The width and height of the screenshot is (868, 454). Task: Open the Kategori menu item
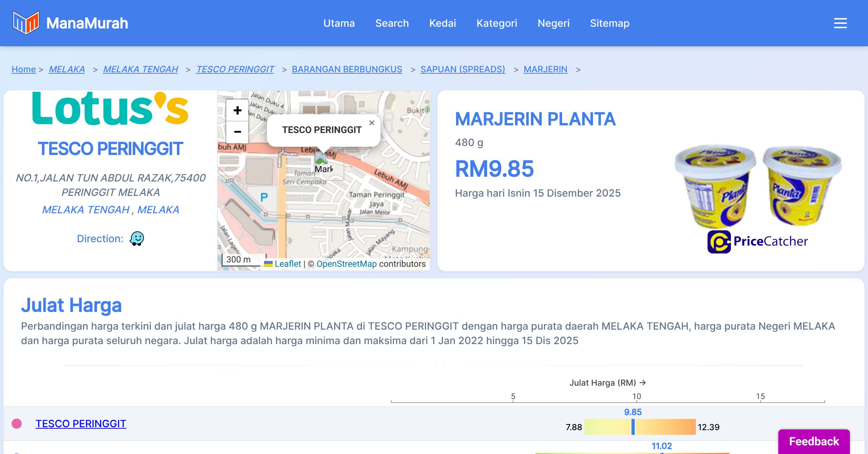pyautogui.click(x=497, y=23)
